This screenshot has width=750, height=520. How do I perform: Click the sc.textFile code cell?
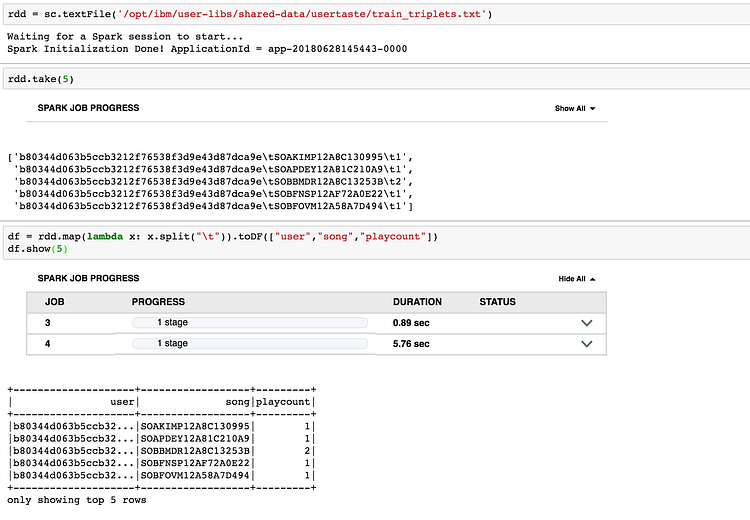click(376, 14)
